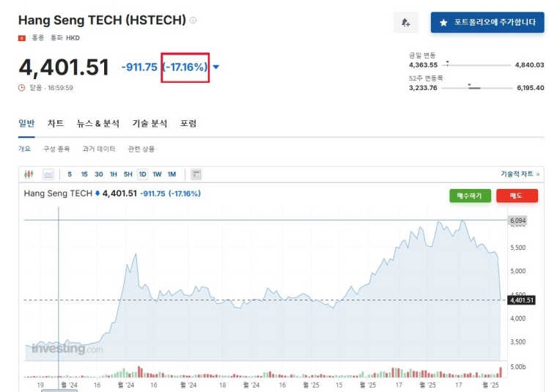Click the clock icon next to 닫음
The width and height of the screenshot is (549, 392).
click(22, 87)
